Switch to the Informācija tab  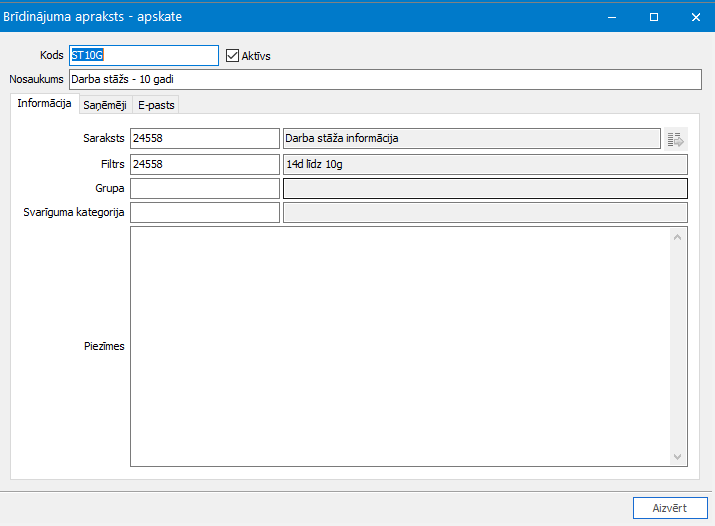44,104
